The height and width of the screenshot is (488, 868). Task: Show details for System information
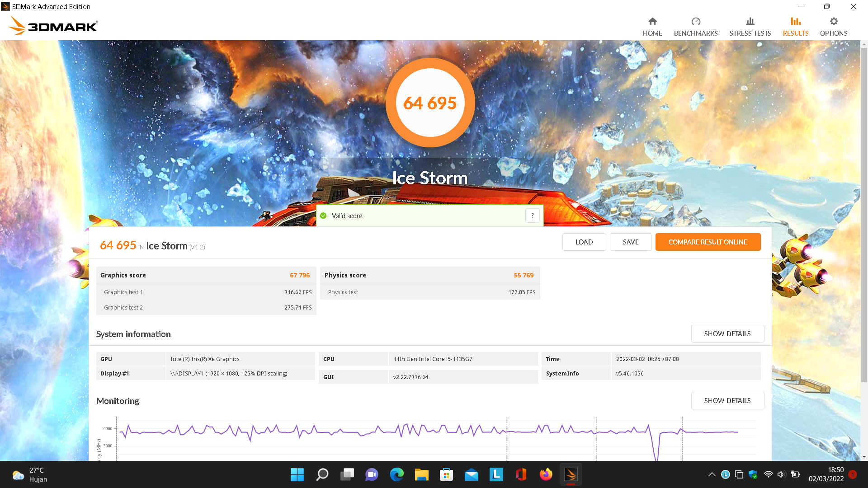(x=727, y=334)
